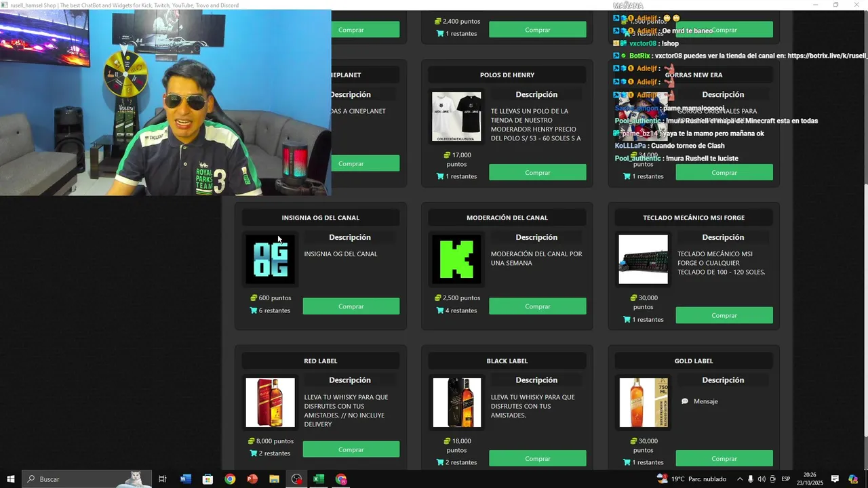868x488 pixels.
Task: Click the OG insignia thumbnail
Action: tap(271, 260)
